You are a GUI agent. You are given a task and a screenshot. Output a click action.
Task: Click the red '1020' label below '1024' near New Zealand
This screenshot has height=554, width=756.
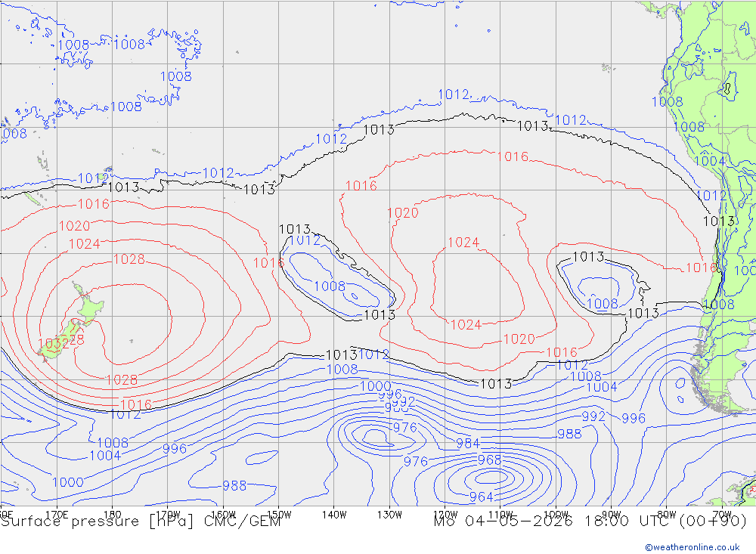click(74, 226)
